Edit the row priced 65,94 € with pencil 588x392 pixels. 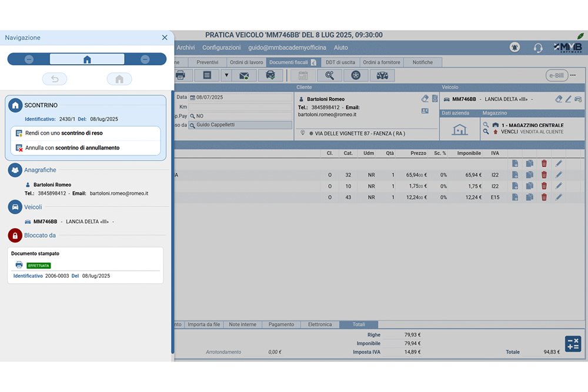(x=559, y=175)
